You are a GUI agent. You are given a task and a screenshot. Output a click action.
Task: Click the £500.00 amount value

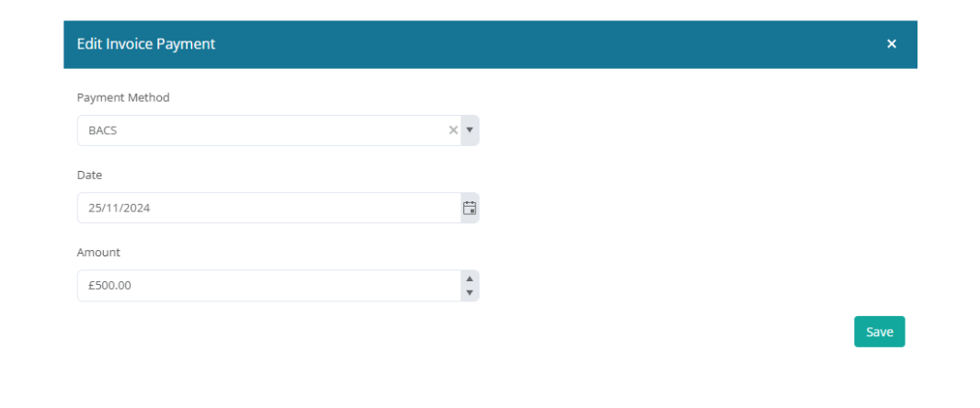pos(109,286)
